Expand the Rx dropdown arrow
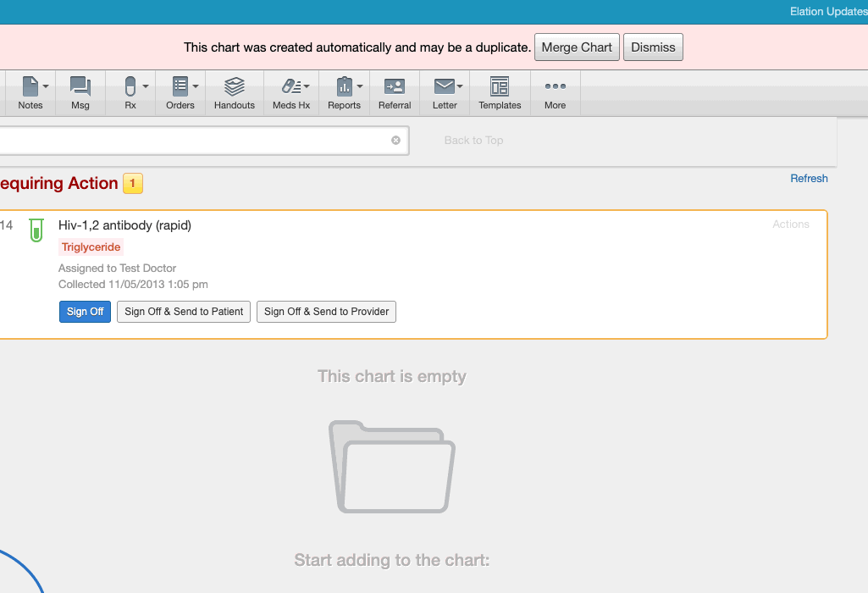This screenshot has width=868, height=593. tap(146, 86)
